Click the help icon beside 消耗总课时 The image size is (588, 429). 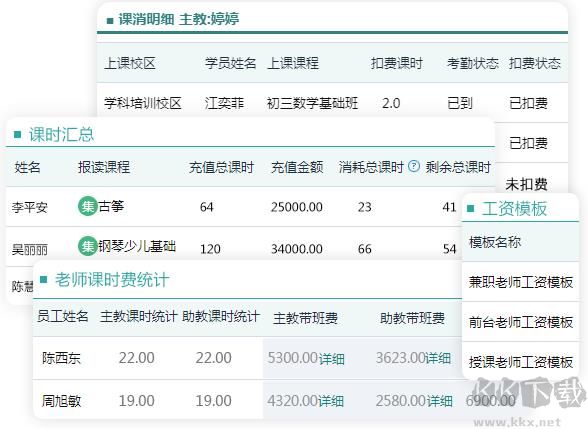414,166
